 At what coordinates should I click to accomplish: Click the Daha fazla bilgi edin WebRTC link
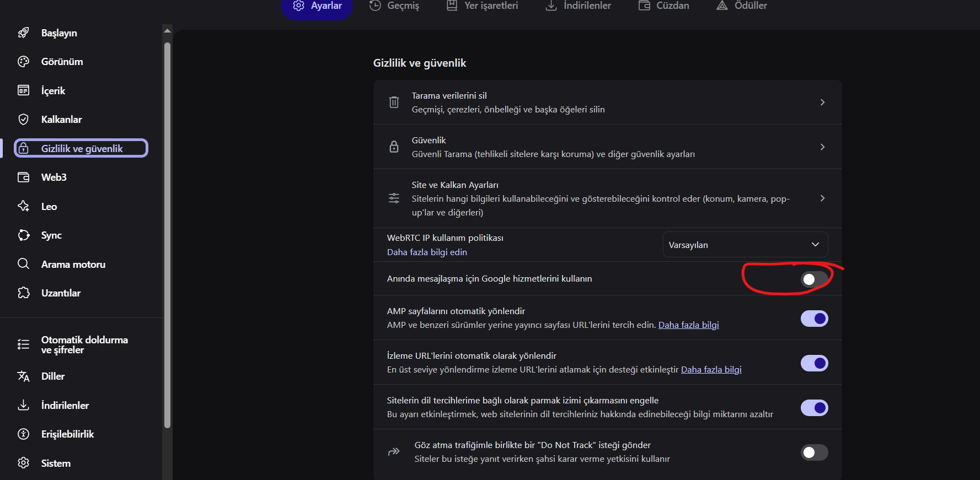(x=427, y=252)
